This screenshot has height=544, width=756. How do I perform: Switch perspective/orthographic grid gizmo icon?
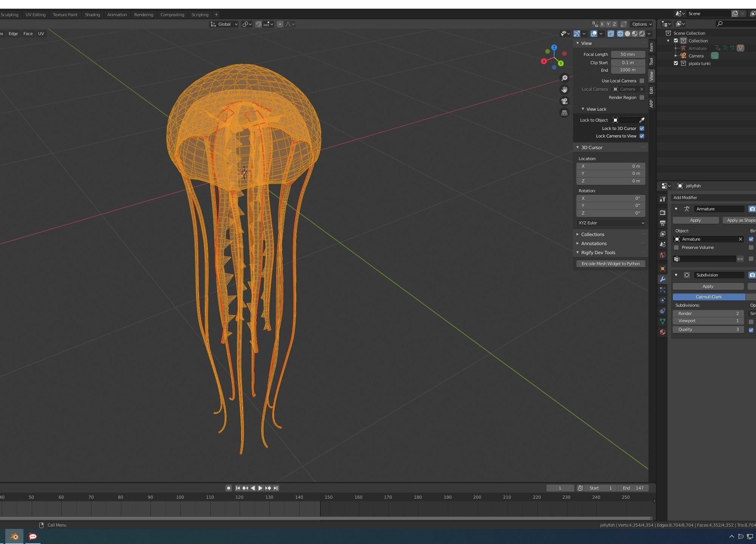coord(564,113)
